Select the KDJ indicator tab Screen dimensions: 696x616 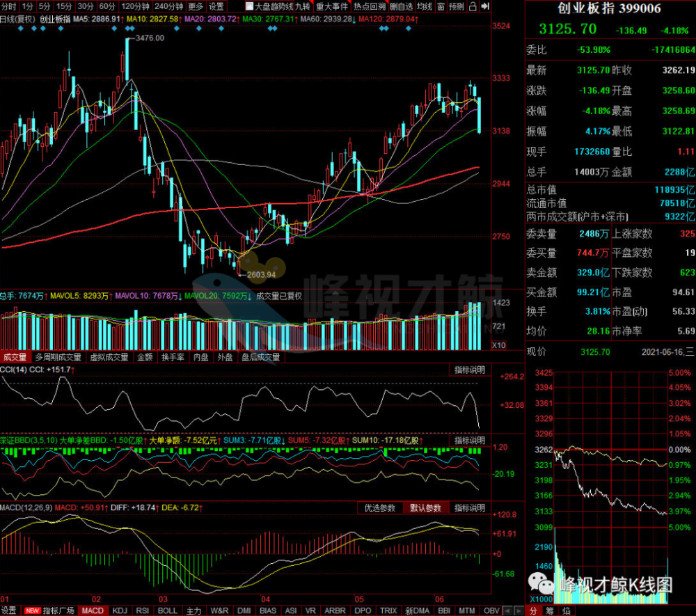[120, 610]
